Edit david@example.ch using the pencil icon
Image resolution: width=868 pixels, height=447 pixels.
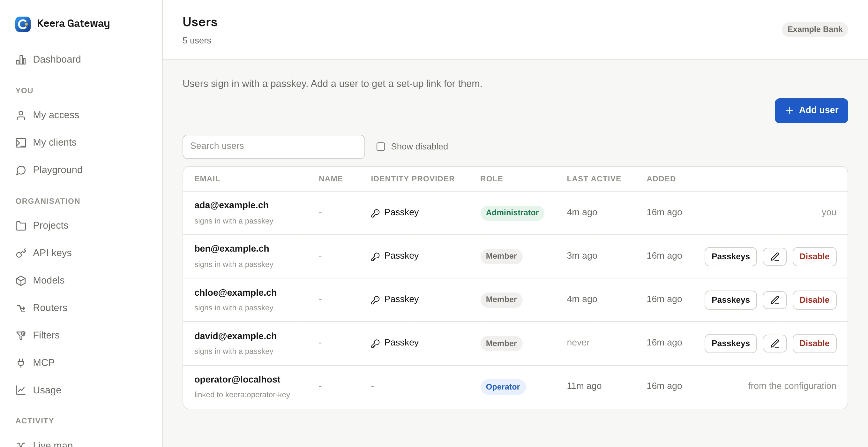point(775,344)
